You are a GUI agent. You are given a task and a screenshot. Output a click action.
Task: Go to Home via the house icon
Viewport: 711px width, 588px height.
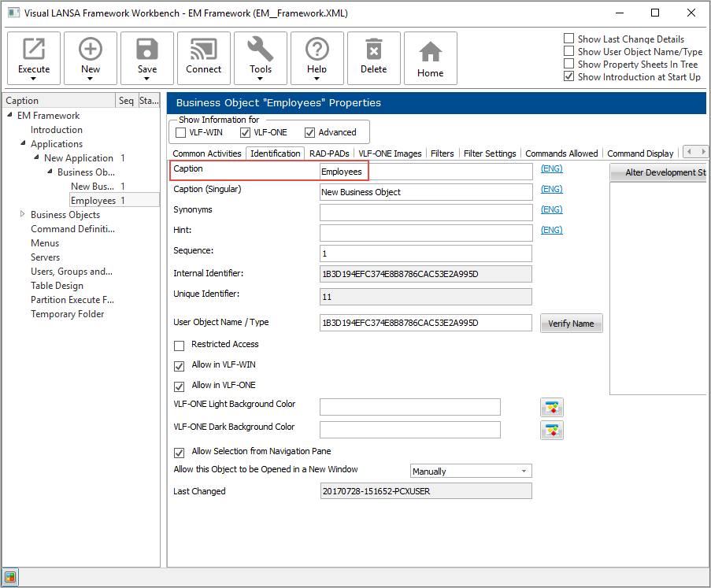coord(431,52)
